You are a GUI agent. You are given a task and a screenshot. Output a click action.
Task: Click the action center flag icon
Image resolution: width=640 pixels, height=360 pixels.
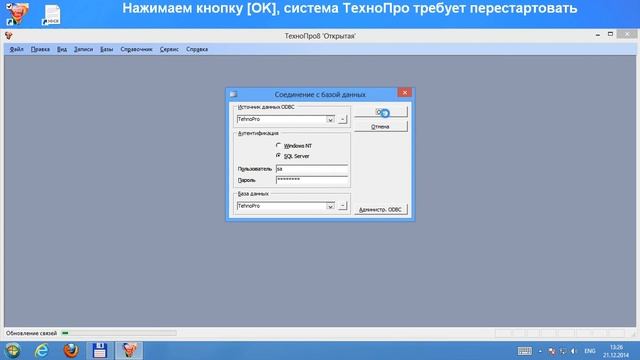click(x=552, y=351)
